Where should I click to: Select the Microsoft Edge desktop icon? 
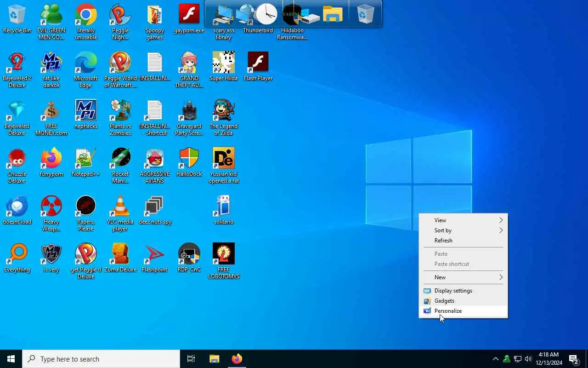(86, 70)
